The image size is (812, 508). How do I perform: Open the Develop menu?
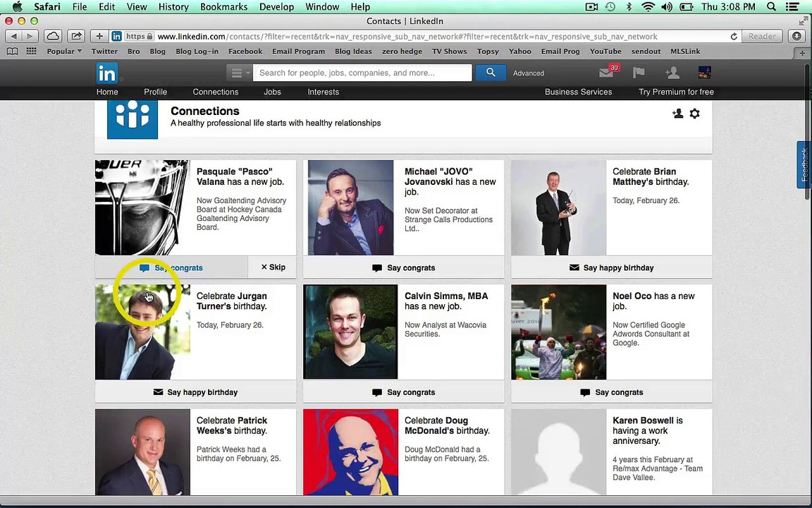(276, 7)
